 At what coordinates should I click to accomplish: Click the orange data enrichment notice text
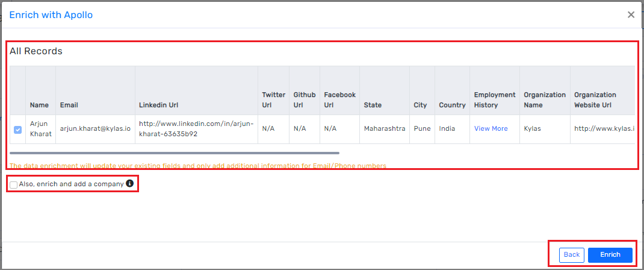197,166
